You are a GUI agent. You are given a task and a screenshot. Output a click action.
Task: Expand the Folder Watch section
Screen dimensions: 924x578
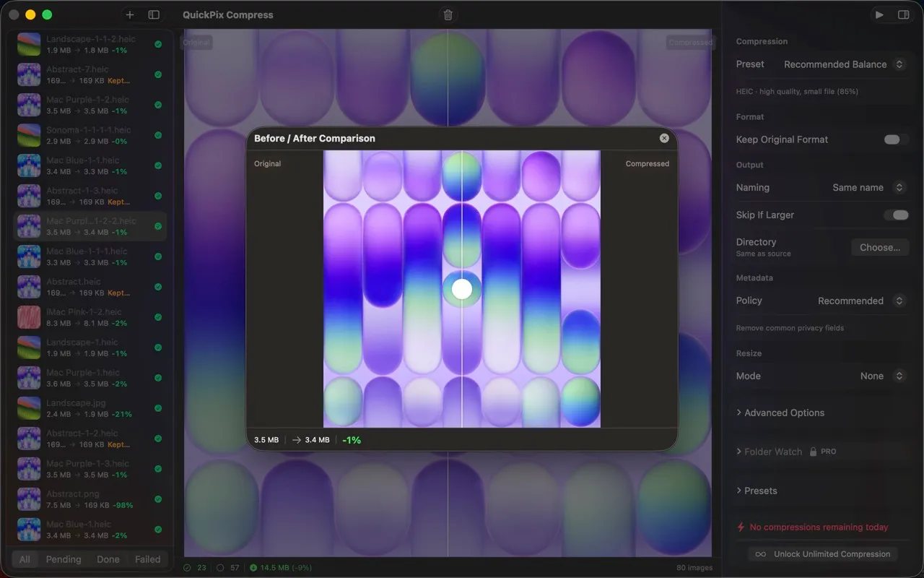pyautogui.click(x=769, y=452)
